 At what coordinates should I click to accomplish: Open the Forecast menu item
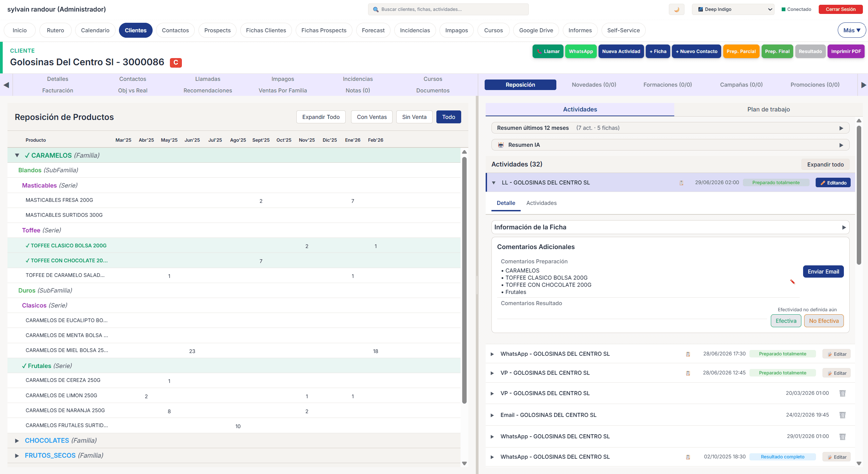373,30
